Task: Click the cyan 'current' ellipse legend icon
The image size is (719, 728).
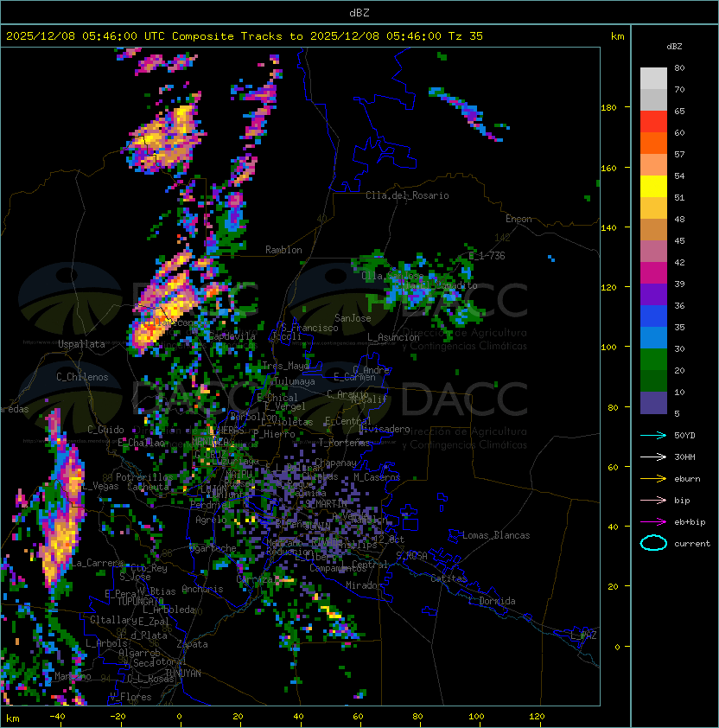Action: pyautogui.click(x=653, y=543)
